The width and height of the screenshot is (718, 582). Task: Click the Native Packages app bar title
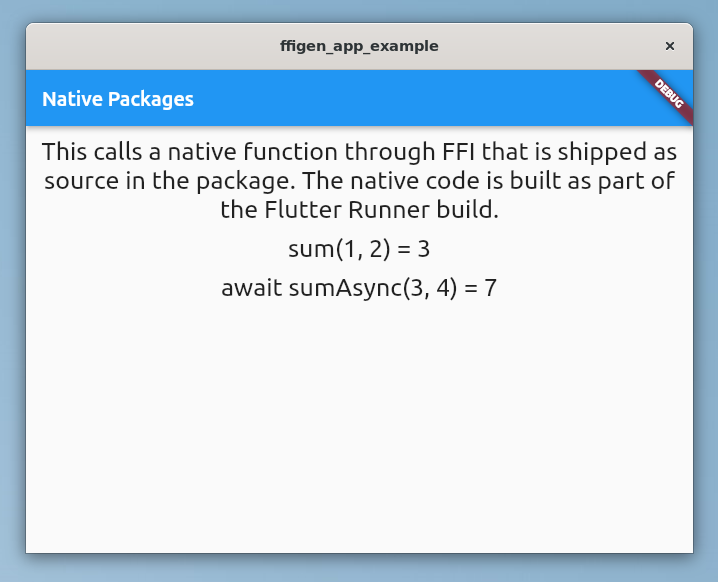pyautogui.click(x=118, y=99)
